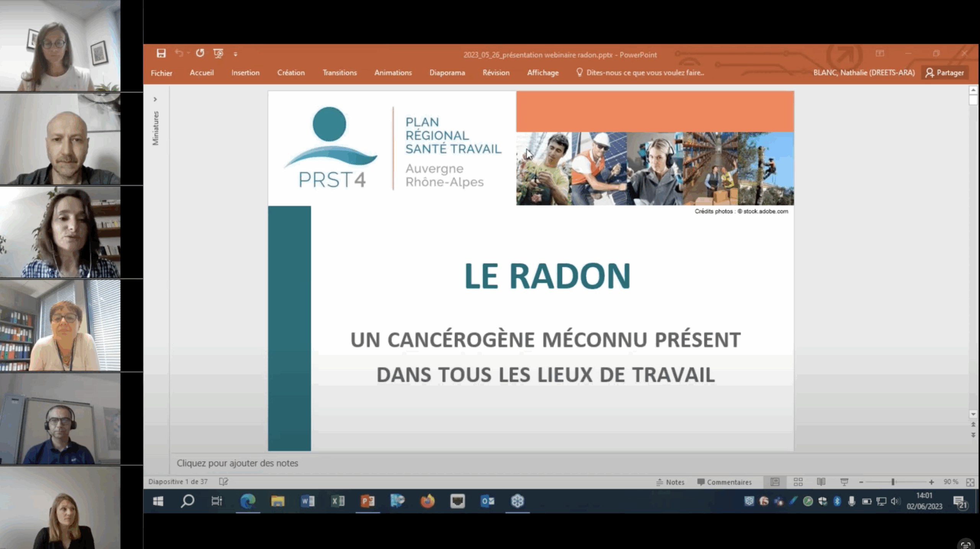Switch to Slide Sorter view
Image resolution: width=980 pixels, height=549 pixels.
tap(798, 482)
